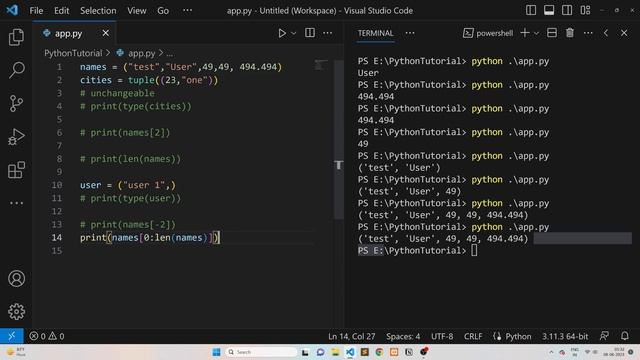Toggle the bottom panel layout icon
Screen dimensions: 640x360
click(x=549, y=10)
